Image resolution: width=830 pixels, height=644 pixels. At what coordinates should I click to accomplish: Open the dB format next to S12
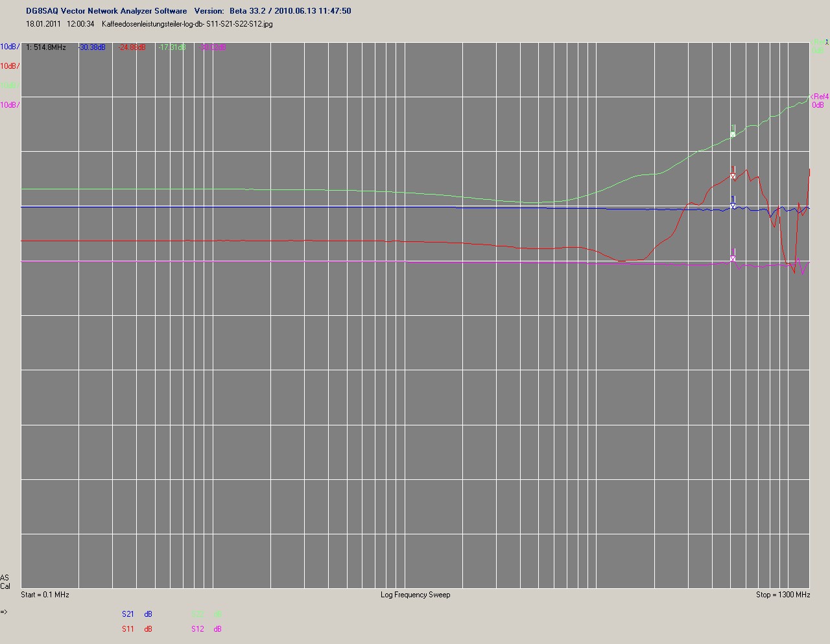pyautogui.click(x=217, y=629)
